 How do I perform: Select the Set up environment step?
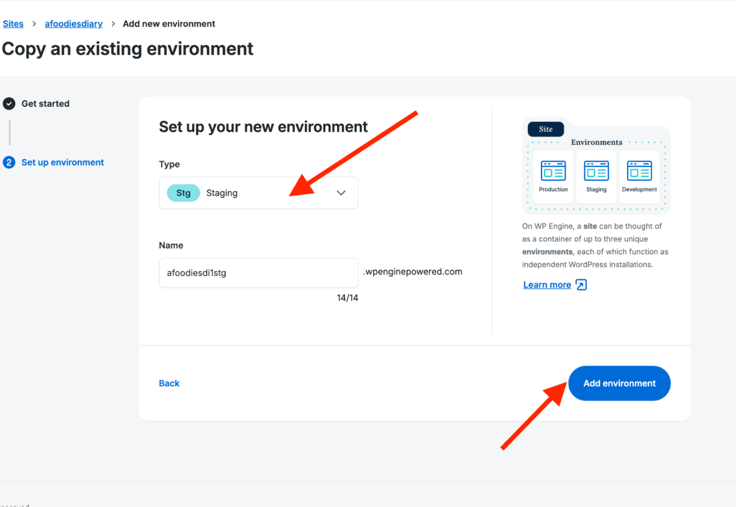click(62, 162)
